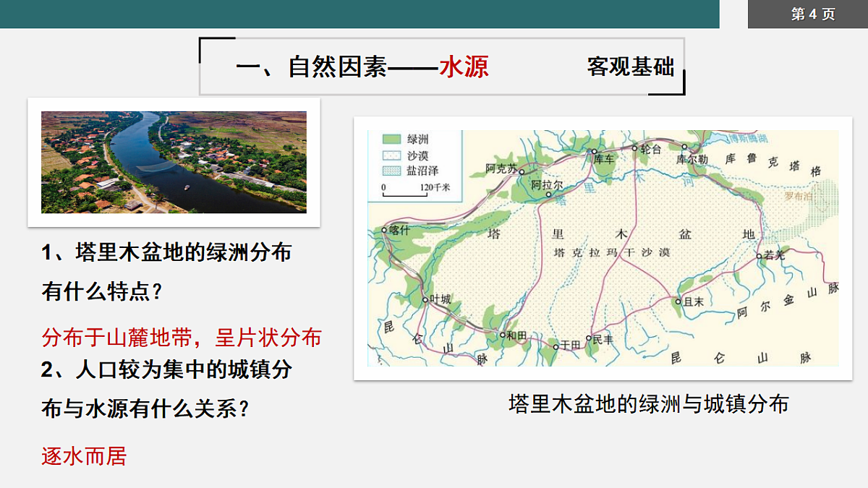Click the '阿克苏' city label on map

click(502, 168)
